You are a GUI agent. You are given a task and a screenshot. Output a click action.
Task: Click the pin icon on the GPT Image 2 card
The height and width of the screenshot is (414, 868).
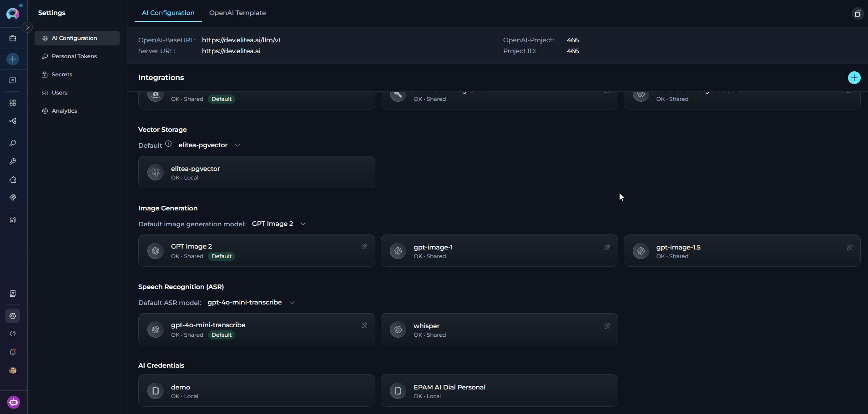364,246
